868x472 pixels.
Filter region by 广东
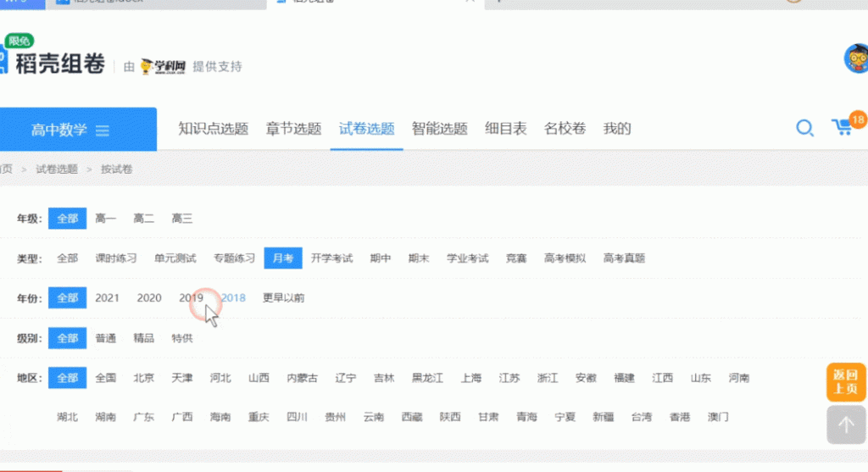click(x=143, y=417)
